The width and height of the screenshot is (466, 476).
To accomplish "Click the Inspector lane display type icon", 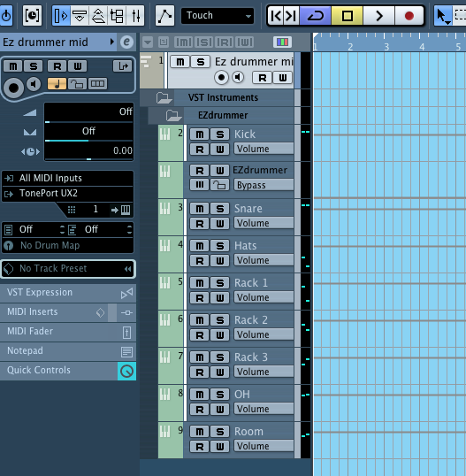I will click(x=97, y=83).
